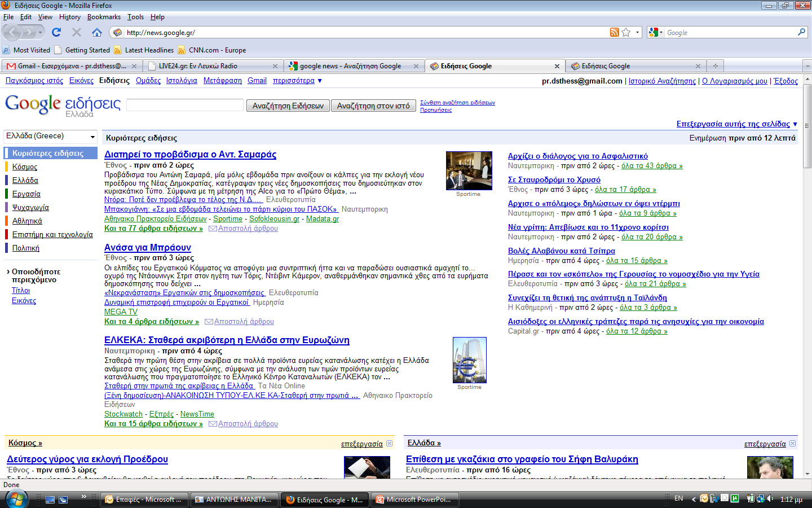Open Σύνθετη αναζήτηση ειδήσεων link
The height and width of the screenshot is (508, 812).
pos(457,103)
